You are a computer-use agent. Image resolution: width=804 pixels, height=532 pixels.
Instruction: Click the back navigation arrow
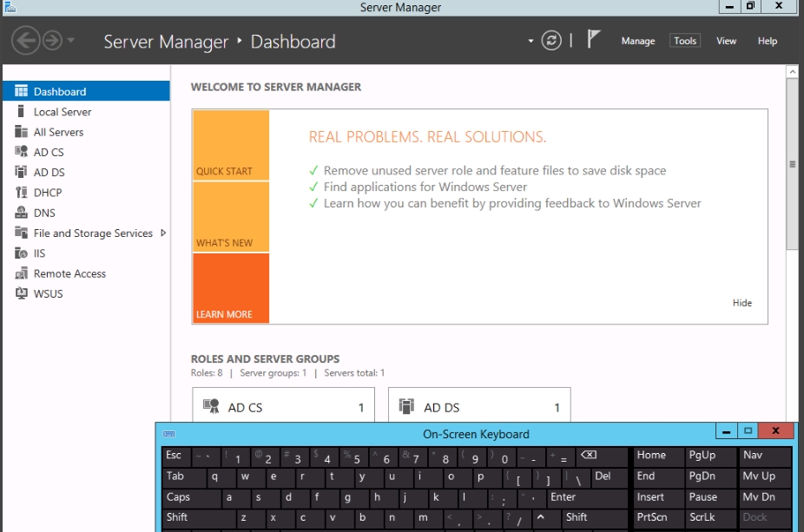(x=26, y=41)
